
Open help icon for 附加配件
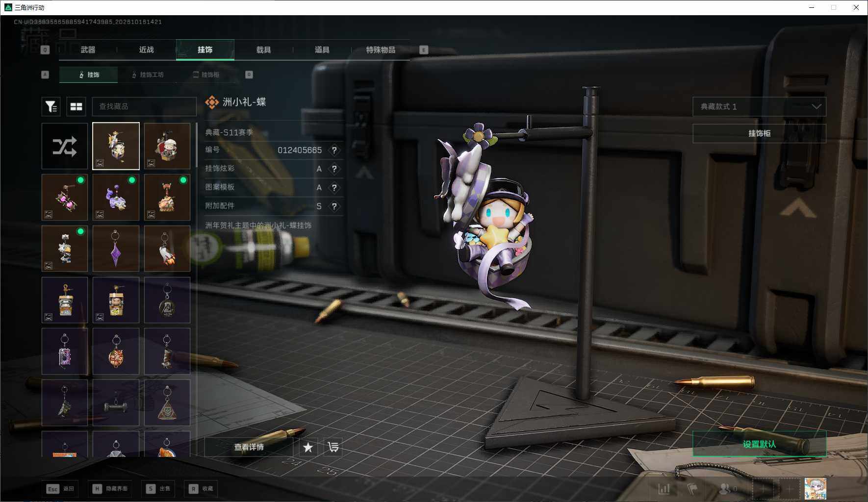click(x=334, y=206)
